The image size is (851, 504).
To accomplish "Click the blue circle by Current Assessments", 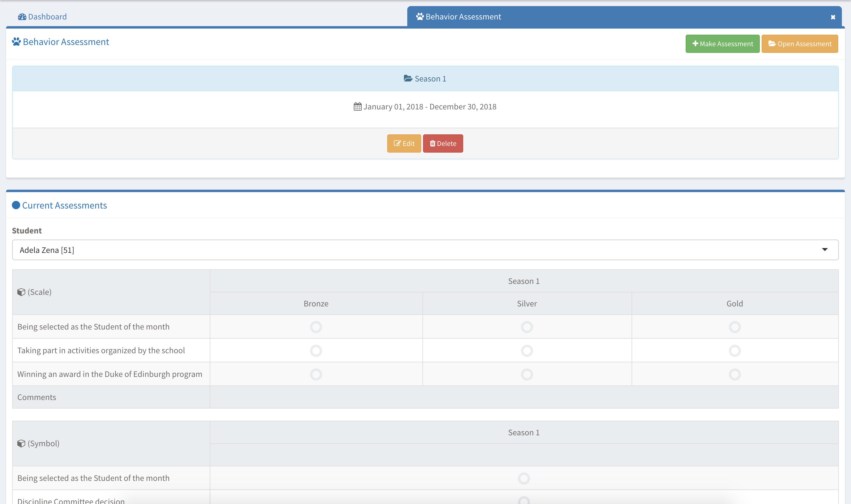I will (x=16, y=205).
